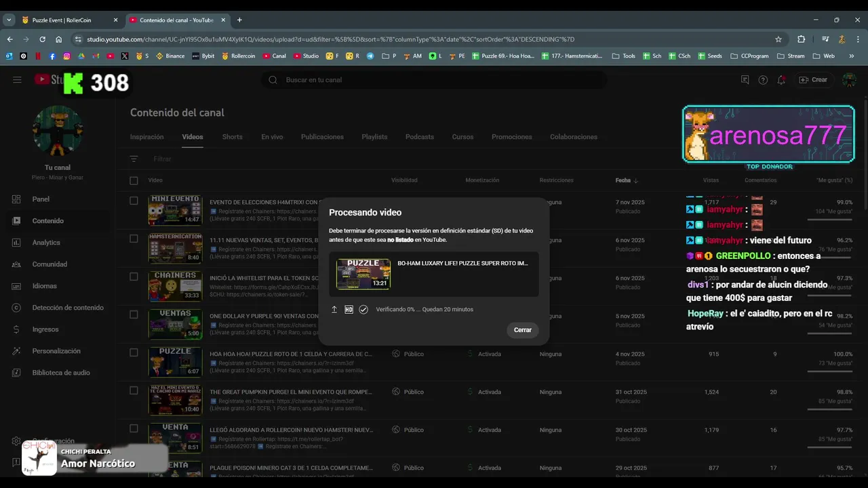This screenshot has width=868, height=488.
Task: Tick checkbox for 11.11 NUEVAS VENTAS video
Action: [134, 239]
